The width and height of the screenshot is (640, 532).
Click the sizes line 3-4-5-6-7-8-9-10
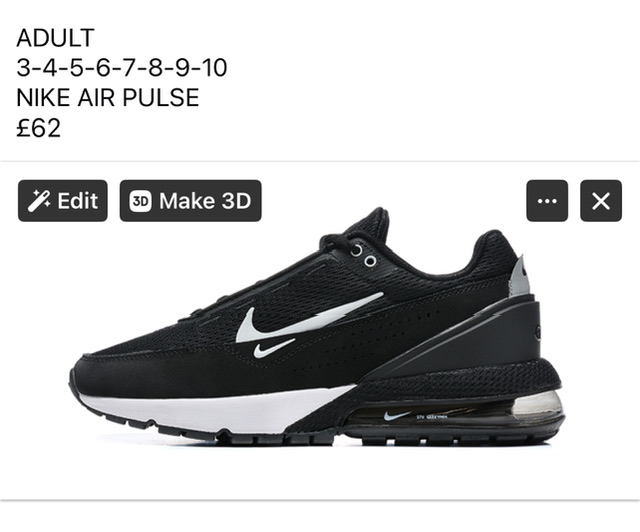click(122, 67)
